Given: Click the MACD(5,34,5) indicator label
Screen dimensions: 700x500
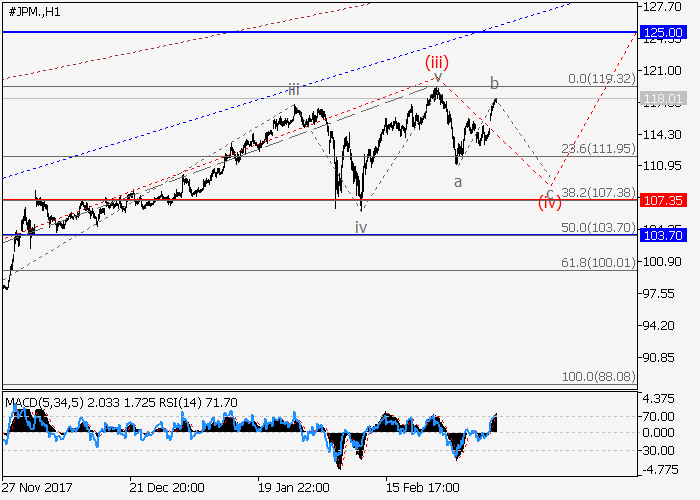Looking at the screenshot, I should 44,403.
